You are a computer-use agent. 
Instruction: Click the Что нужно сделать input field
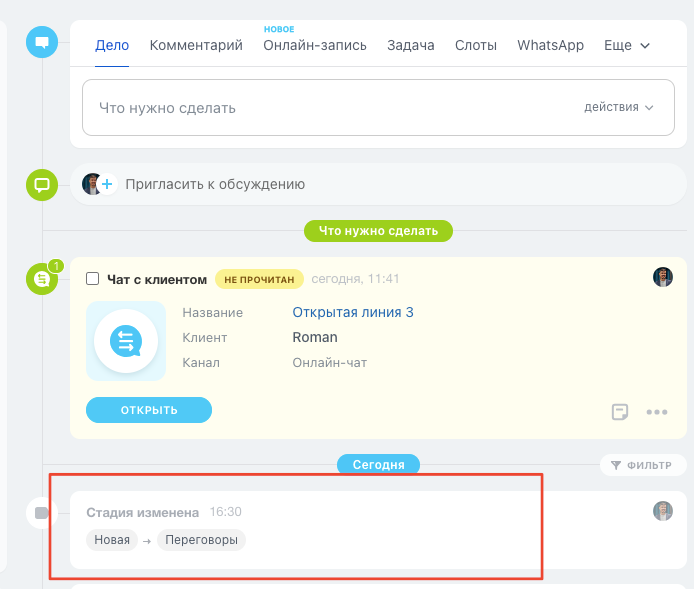[378, 108]
